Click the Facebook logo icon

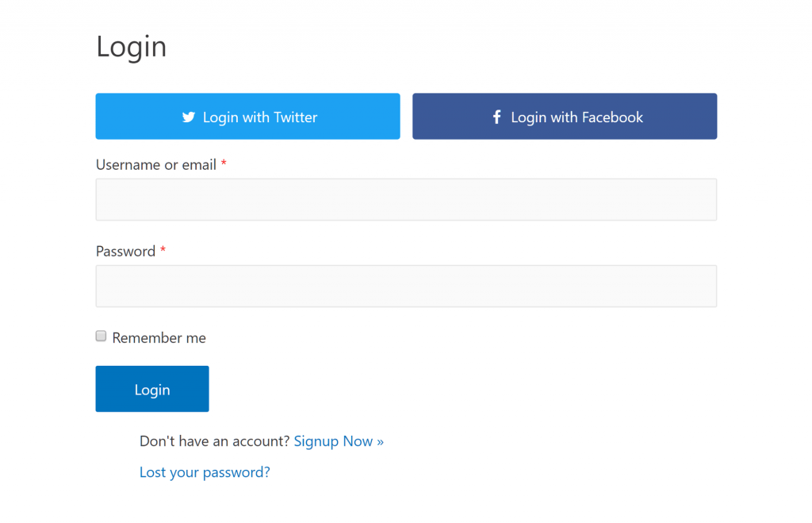point(496,116)
